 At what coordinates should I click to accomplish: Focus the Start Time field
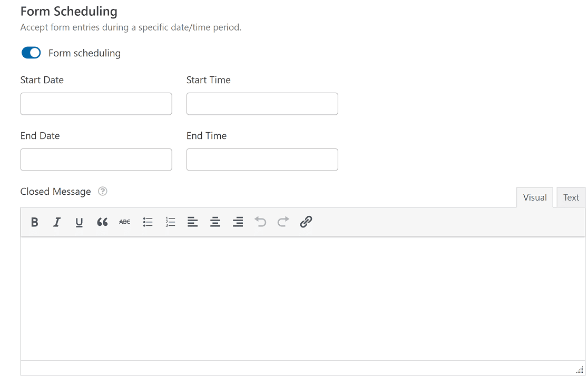tap(262, 104)
